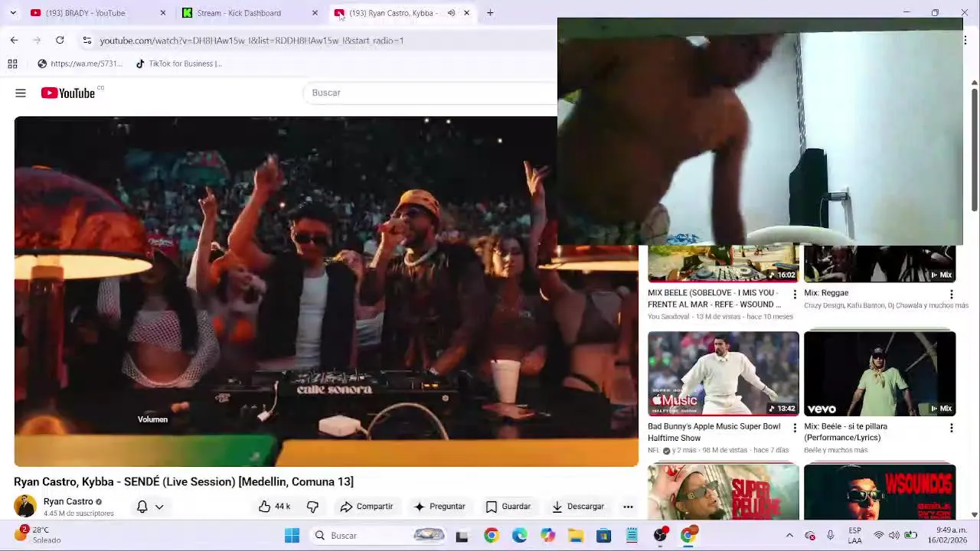The width and height of the screenshot is (980, 551).
Task: Open options for MIX BEELE video
Action: [x=795, y=295]
